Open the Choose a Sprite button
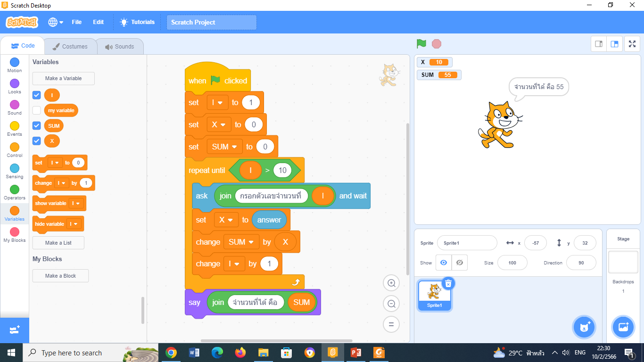644x362 pixels. pos(584,327)
